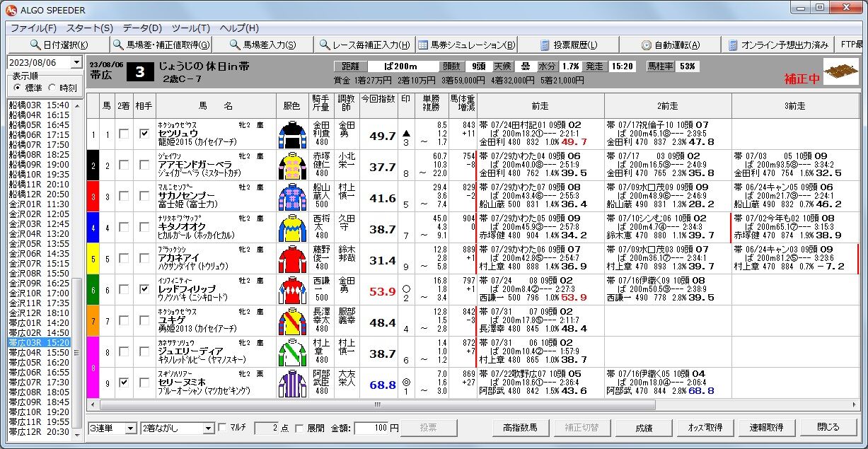Enable the マルチ checkbox
Viewport: 868px width, 449px height.
coord(223,428)
